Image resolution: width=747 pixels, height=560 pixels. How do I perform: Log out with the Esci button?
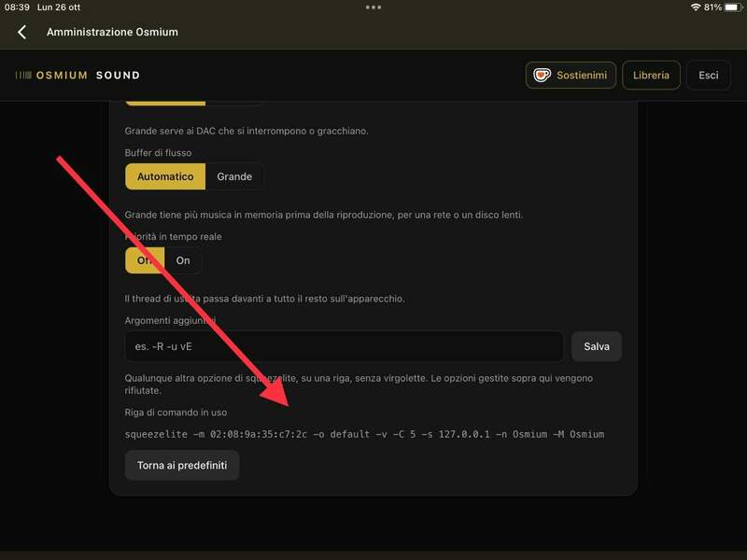pyautogui.click(x=709, y=76)
